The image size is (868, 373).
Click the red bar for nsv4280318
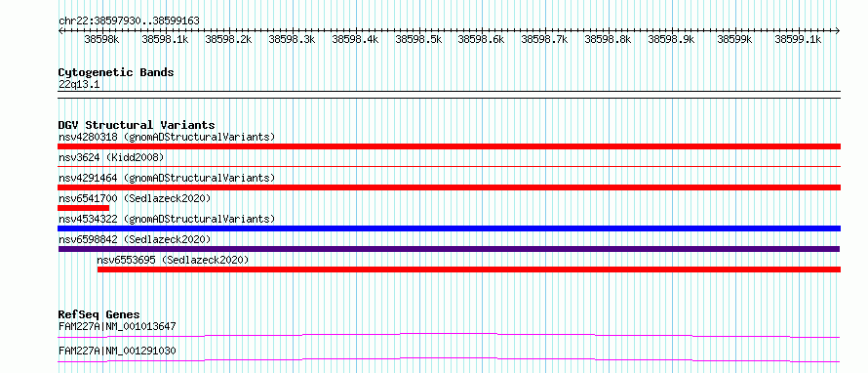coord(449,146)
